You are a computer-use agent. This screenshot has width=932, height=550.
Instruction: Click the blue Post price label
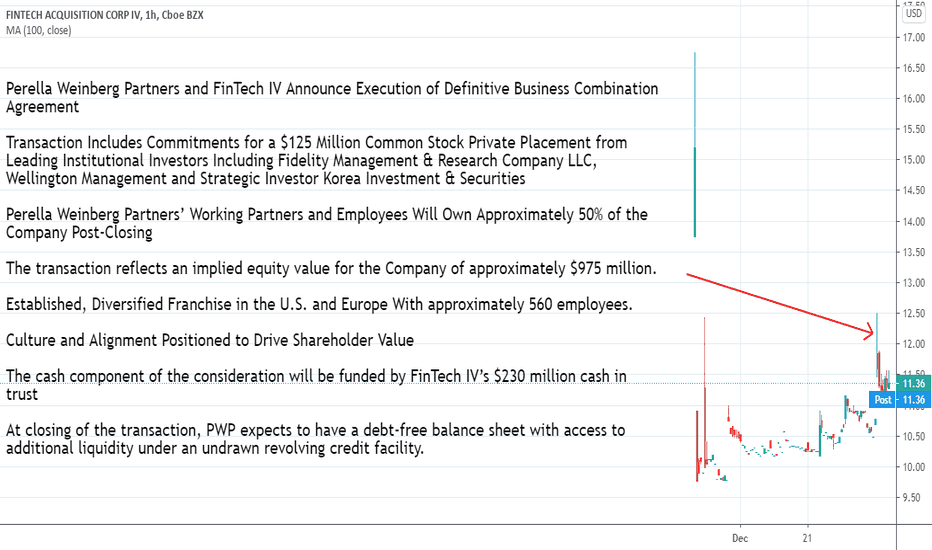click(883, 400)
